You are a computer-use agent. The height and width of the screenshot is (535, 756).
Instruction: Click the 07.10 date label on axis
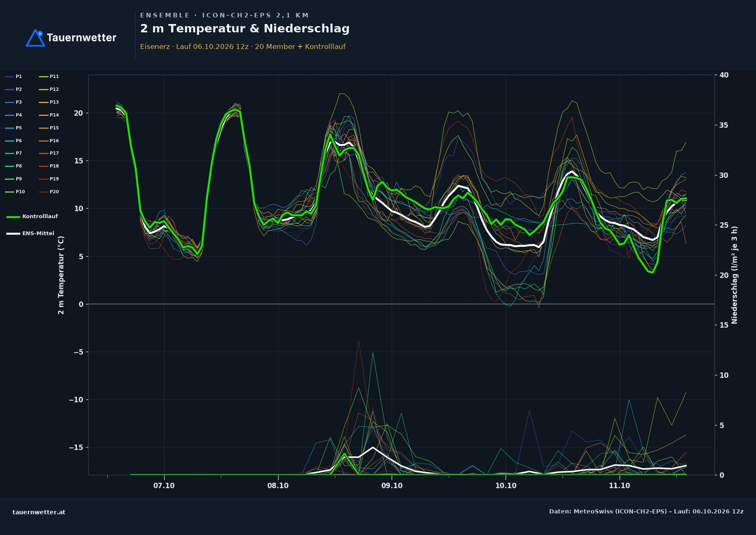coord(164,486)
